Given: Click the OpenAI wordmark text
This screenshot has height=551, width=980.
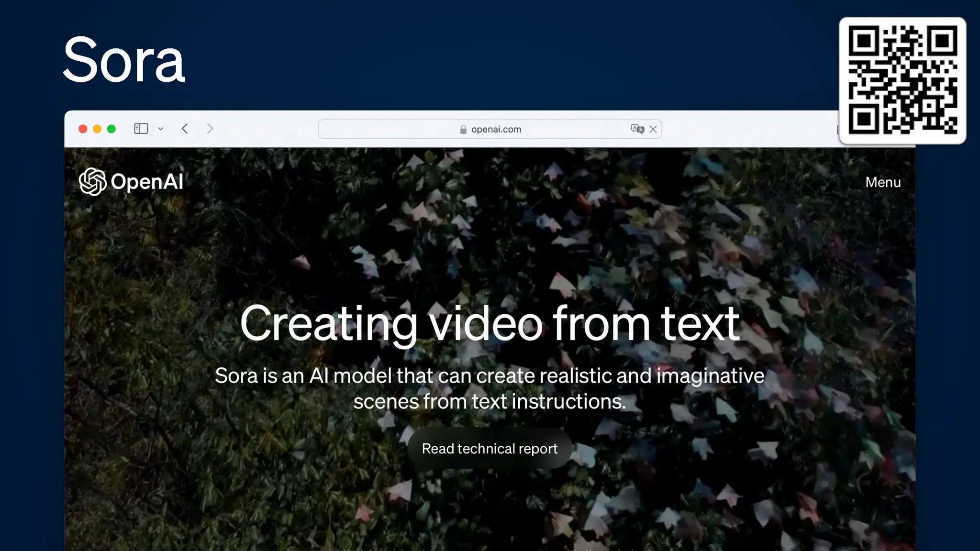Looking at the screenshot, I should (147, 182).
